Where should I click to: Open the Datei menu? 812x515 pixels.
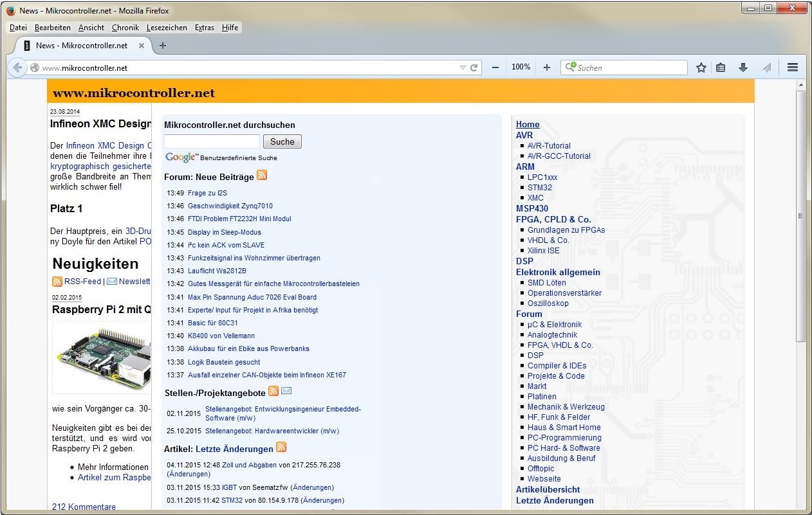click(x=19, y=28)
